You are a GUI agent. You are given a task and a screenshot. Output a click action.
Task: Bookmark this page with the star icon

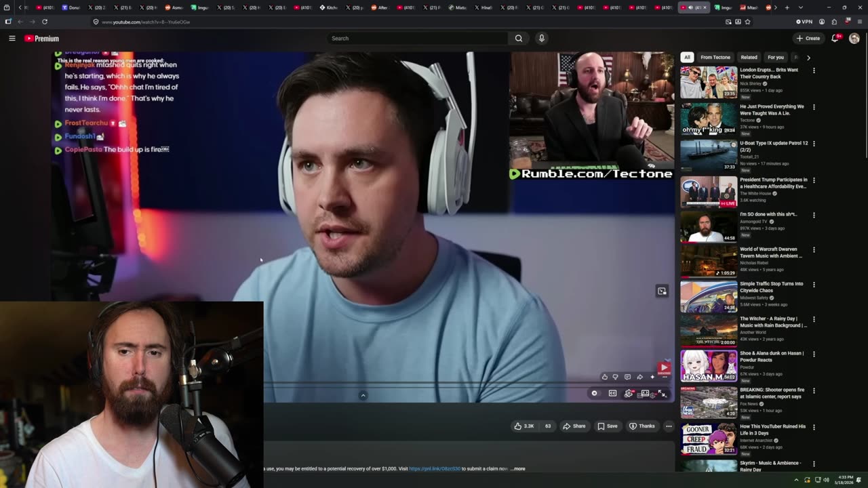(x=747, y=22)
